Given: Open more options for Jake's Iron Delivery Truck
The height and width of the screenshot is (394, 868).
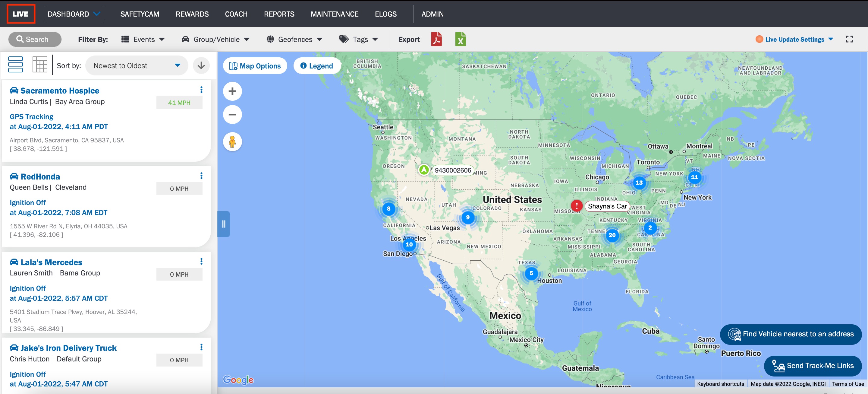Looking at the screenshot, I should click(x=202, y=347).
